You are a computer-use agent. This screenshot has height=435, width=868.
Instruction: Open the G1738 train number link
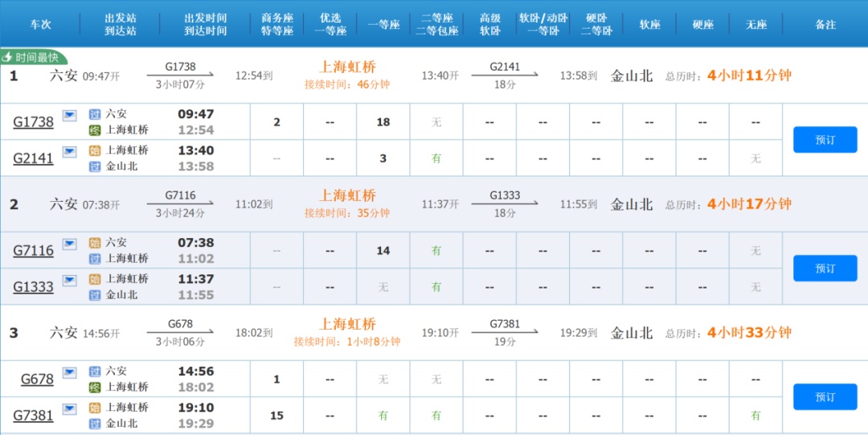pyautogui.click(x=34, y=122)
